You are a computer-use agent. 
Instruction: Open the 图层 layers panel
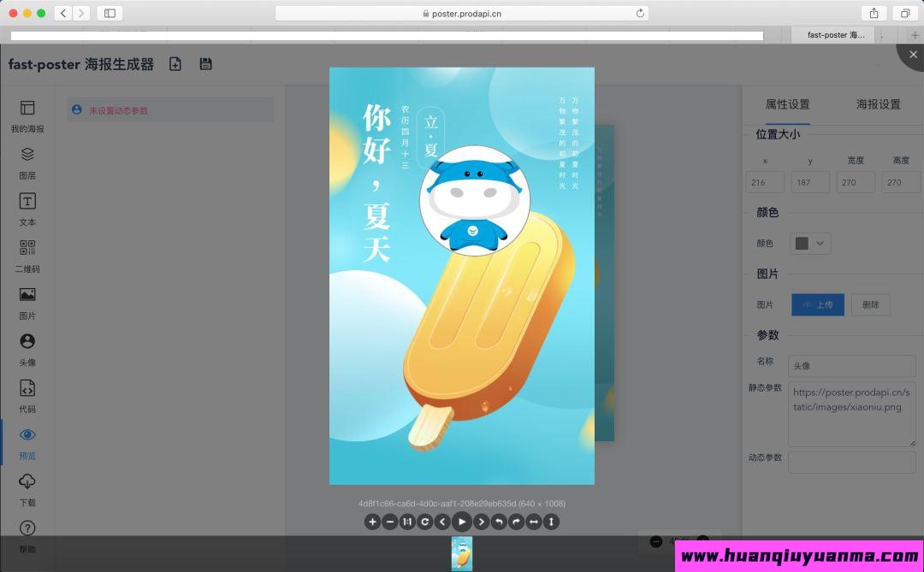click(27, 163)
